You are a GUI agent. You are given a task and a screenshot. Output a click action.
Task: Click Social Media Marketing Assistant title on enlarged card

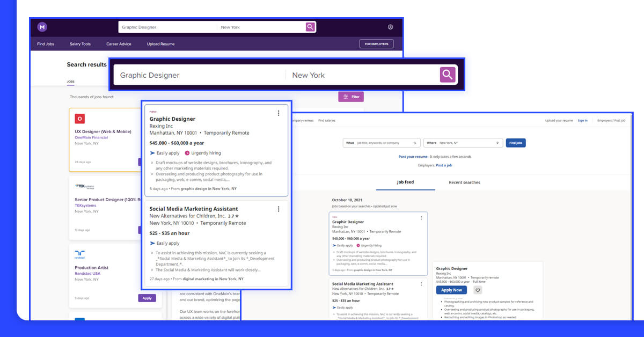(194, 209)
